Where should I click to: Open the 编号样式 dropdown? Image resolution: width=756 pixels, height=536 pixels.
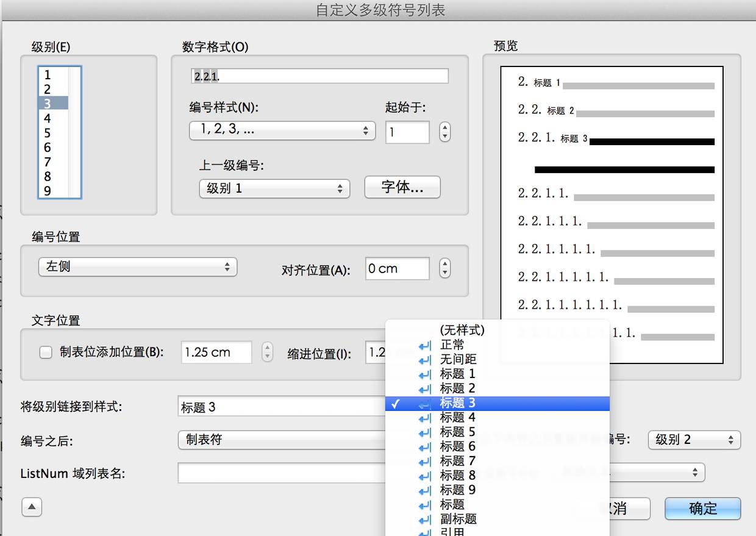coord(282,130)
